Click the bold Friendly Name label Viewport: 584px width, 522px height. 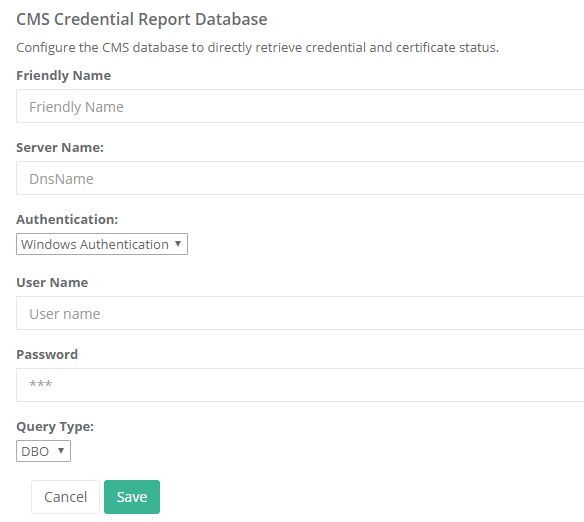tap(64, 76)
